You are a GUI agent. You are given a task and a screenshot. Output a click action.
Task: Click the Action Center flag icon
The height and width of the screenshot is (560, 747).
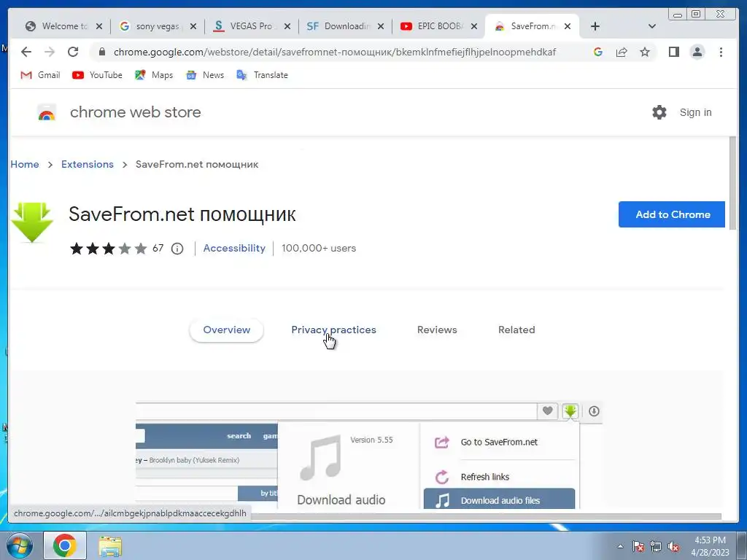click(638, 546)
